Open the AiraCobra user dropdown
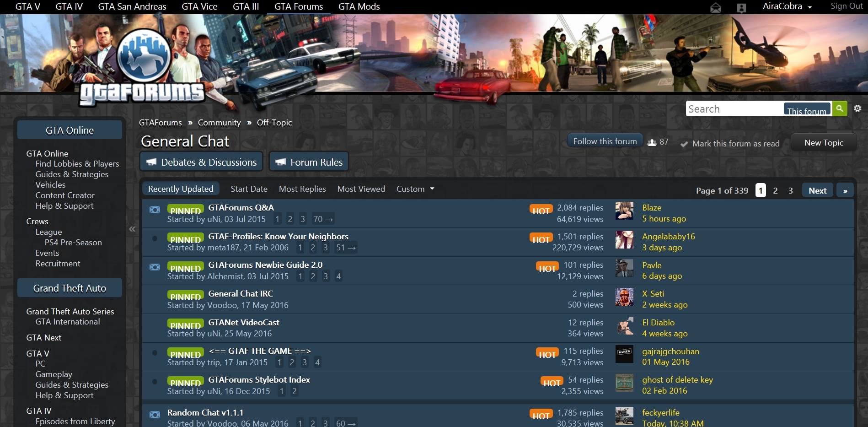868x427 pixels. tap(787, 6)
